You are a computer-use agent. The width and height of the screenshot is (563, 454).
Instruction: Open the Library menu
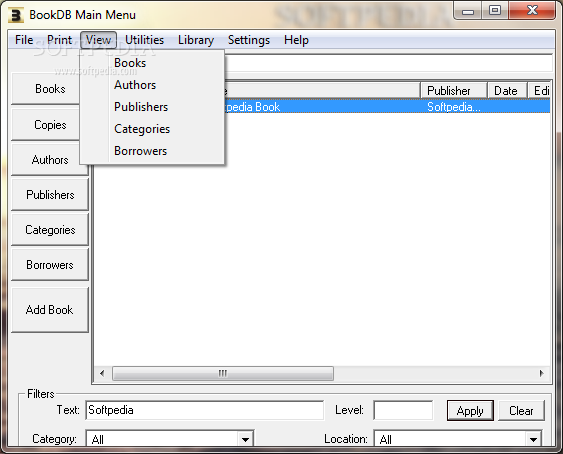coord(196,40)
